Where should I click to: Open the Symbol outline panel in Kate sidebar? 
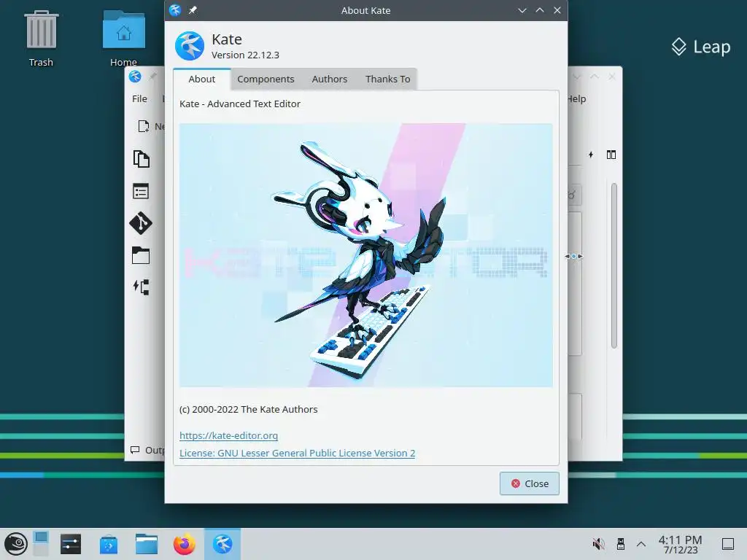coord(141,287)
